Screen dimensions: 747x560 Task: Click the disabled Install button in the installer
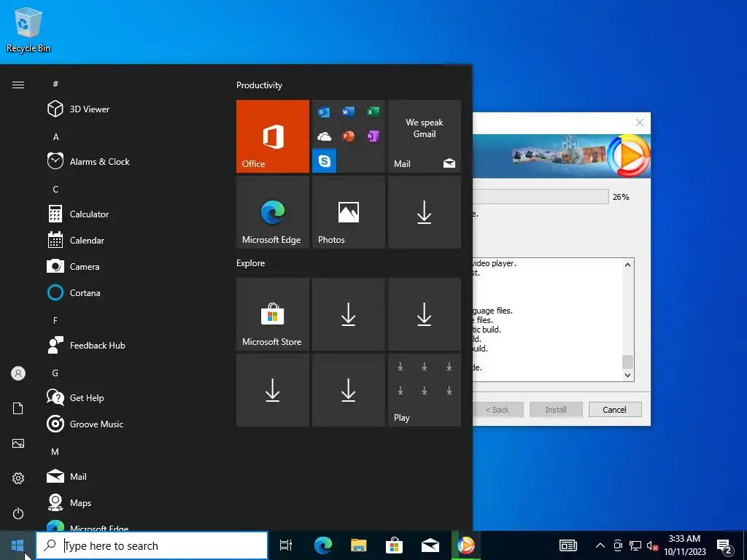click(556, 410)
